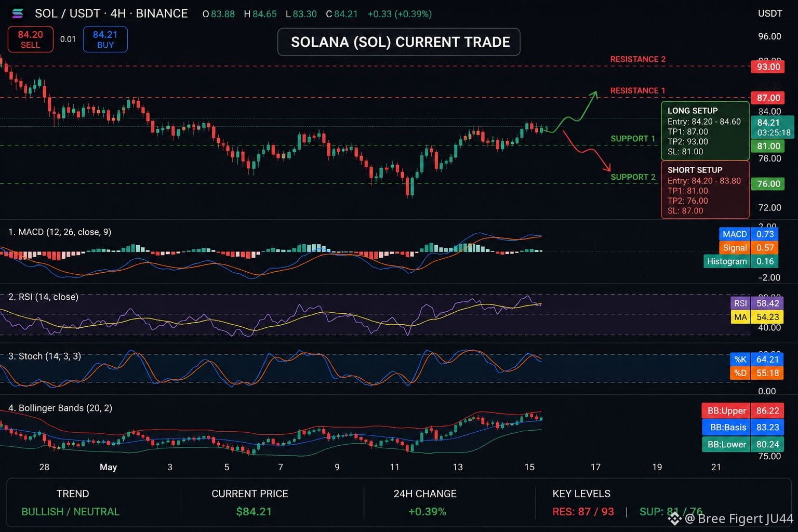798x532 pixels.
Task: Click the orange %D 55:18 value label
Action: tap(756, 373)
